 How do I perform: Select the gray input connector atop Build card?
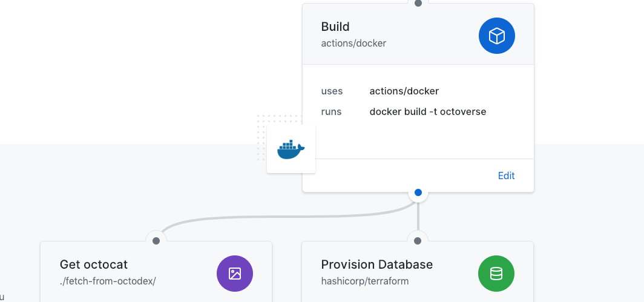pos(418,3)
